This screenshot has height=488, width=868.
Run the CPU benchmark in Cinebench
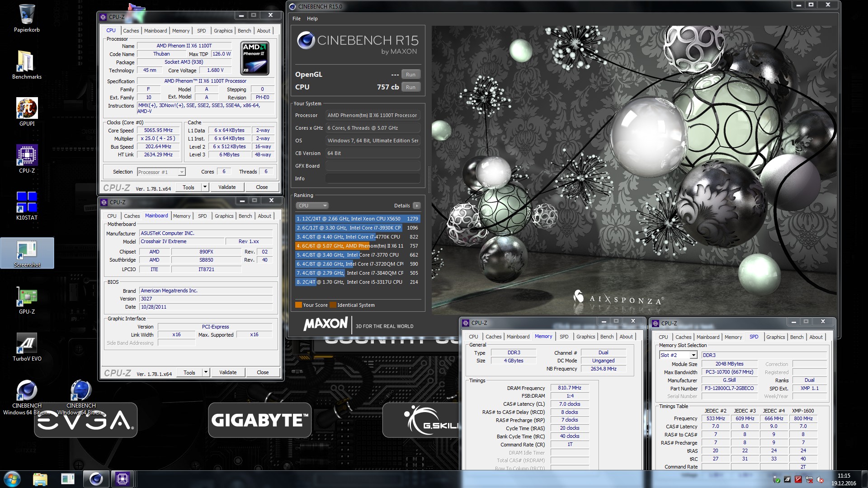click(x=410, y=87)
